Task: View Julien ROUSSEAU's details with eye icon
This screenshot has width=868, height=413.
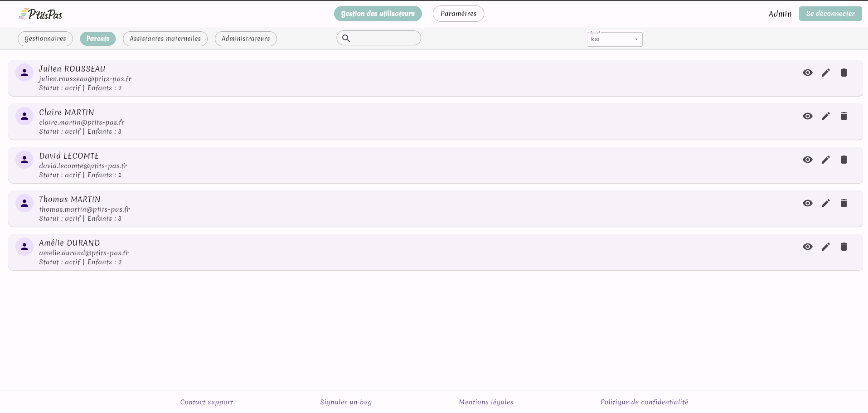Action: [x=807, y=73]
